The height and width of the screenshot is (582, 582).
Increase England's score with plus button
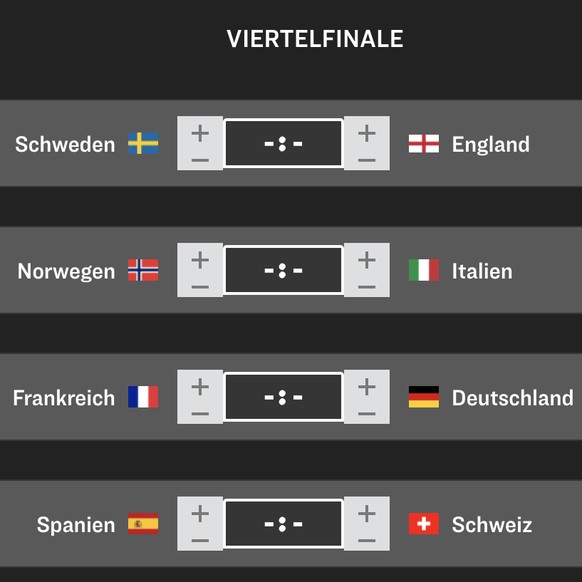click(367, 133)
